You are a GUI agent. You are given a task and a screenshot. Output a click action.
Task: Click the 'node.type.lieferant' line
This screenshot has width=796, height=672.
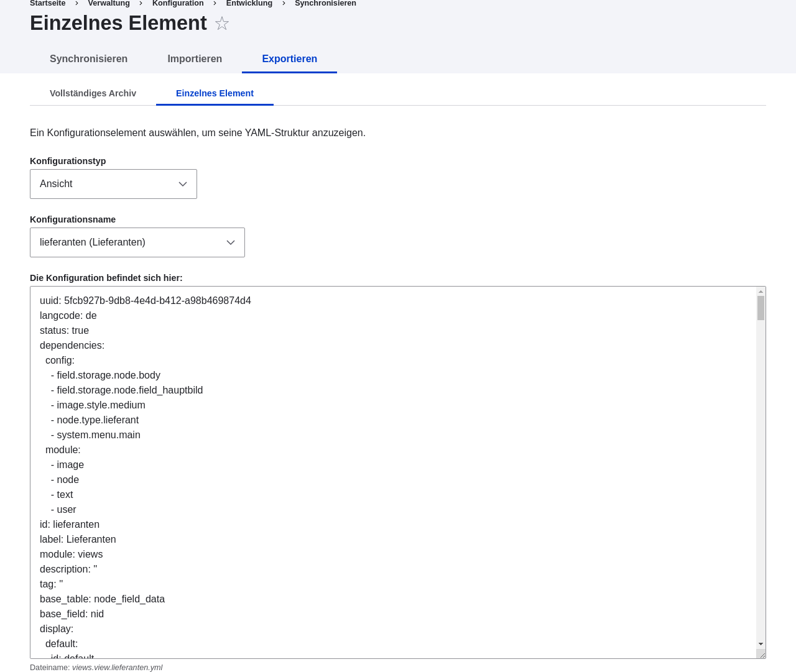click(x=95, y=420)
